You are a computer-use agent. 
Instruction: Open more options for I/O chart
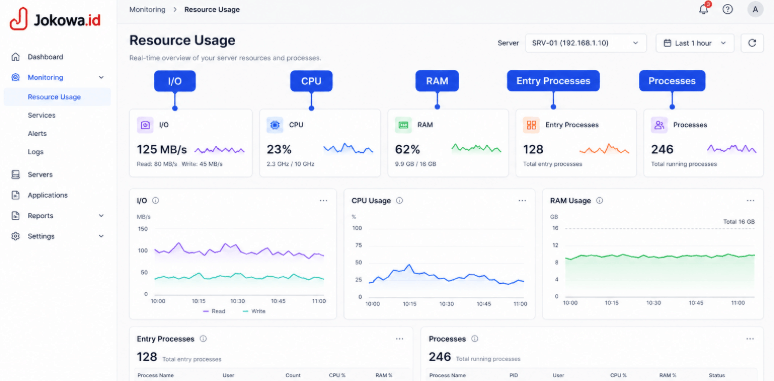click(323, 201)
